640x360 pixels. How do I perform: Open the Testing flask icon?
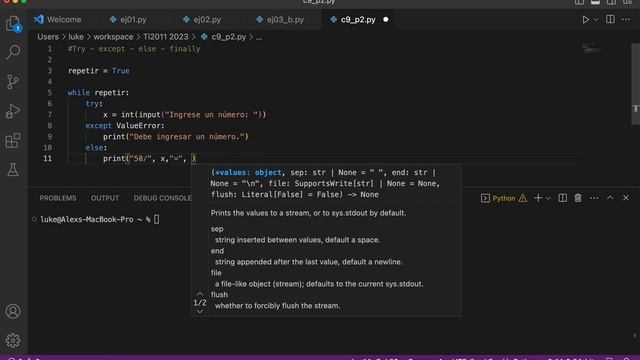(x=13, y=170)
